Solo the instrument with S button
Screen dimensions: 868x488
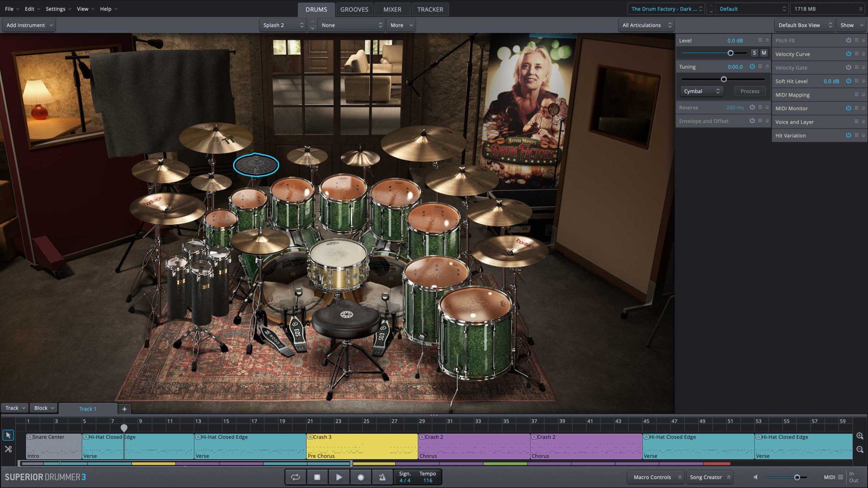pos(754,53)
